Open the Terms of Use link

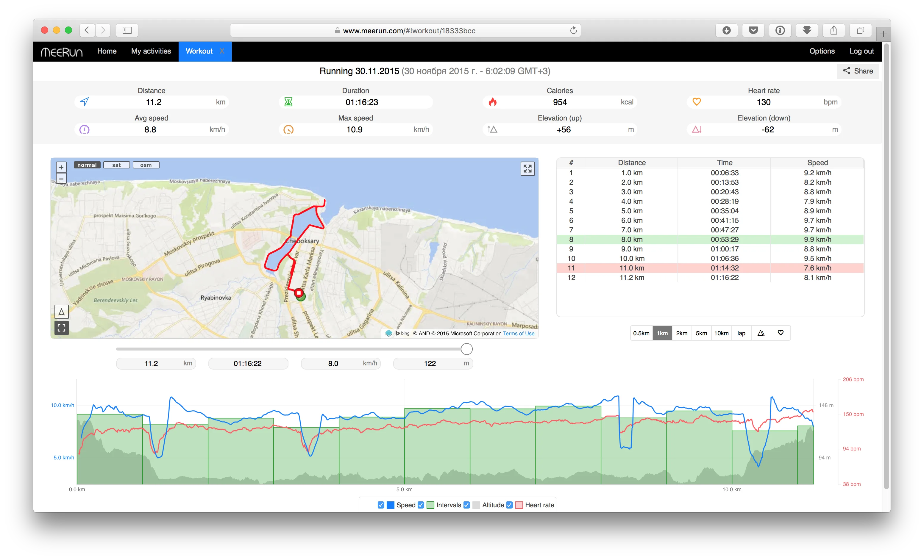coord(518,334)
